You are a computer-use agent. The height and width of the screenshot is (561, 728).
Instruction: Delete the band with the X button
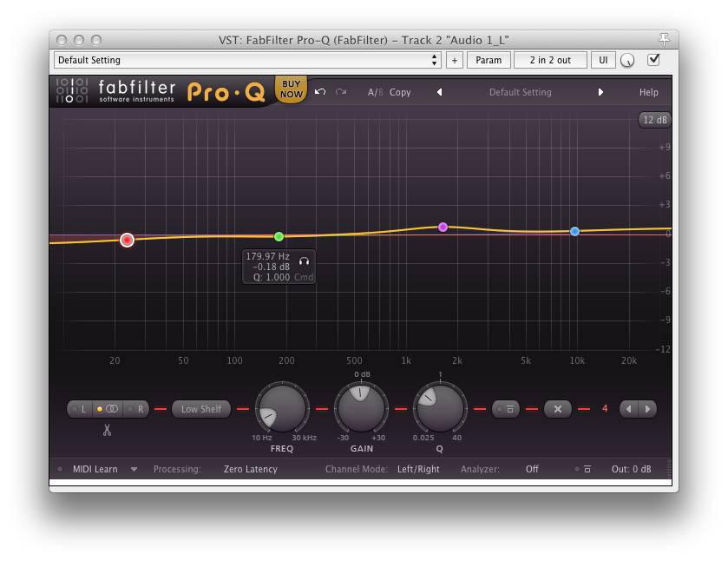[558, 409]
